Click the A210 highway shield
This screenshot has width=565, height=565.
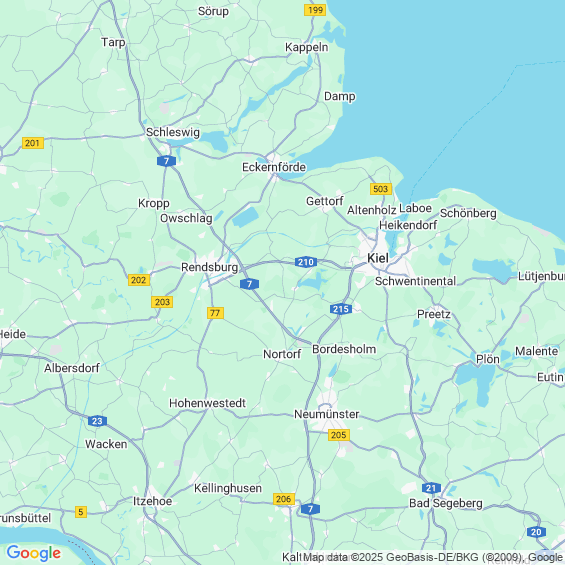[306, 262]
